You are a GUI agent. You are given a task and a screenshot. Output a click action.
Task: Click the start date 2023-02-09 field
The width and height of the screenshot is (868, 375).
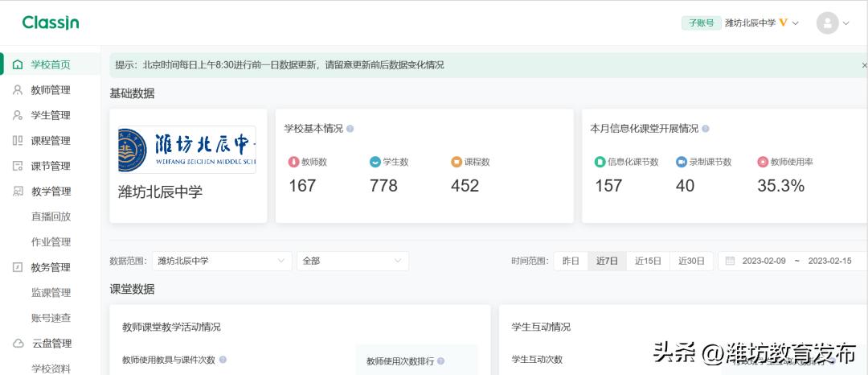(764, 261)
